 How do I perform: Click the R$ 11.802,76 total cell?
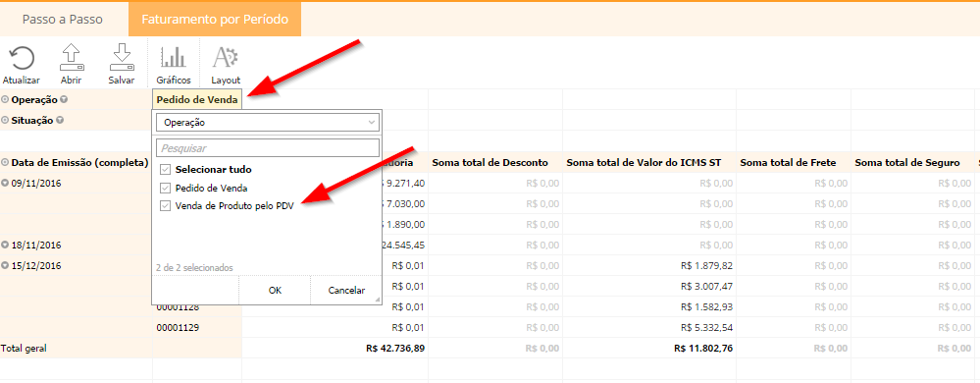[x=703, y=348]
